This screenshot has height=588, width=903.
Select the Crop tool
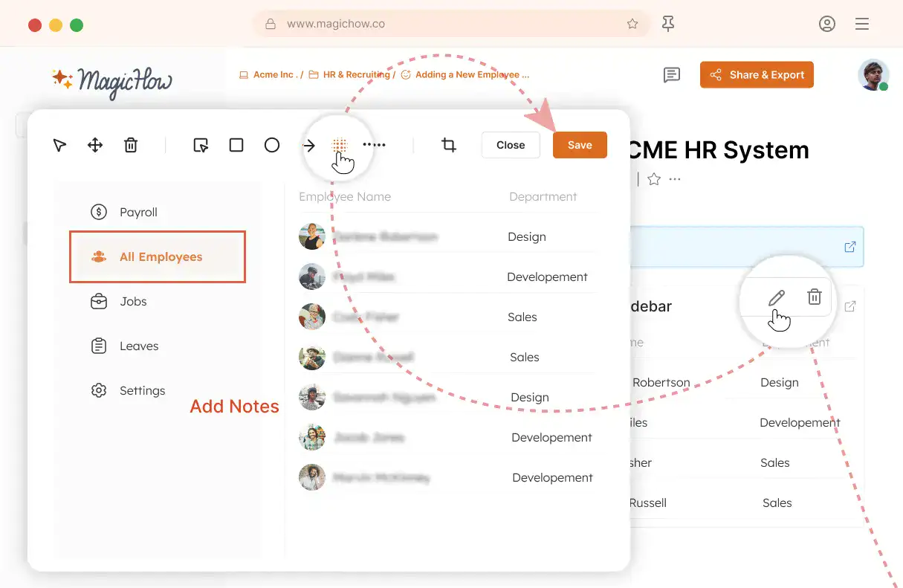449,145
